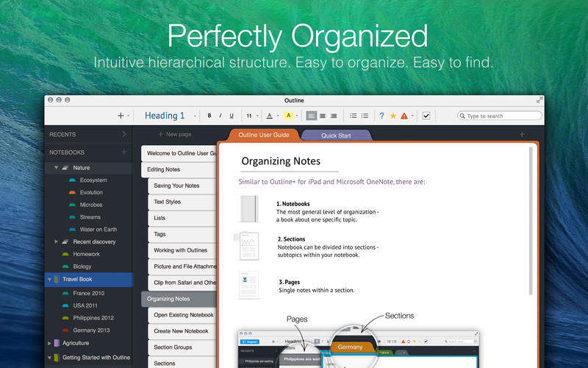Open the Editing Notes page
This screenshot has width=588, height=368.
point(179,169)
